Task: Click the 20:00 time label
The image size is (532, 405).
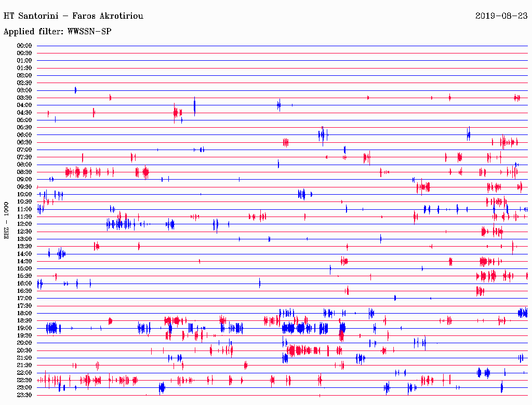Action: tap(24, 343)
